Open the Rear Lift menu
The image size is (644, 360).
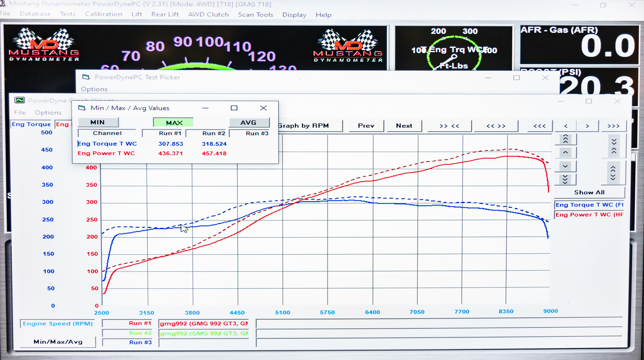(165, 14)
